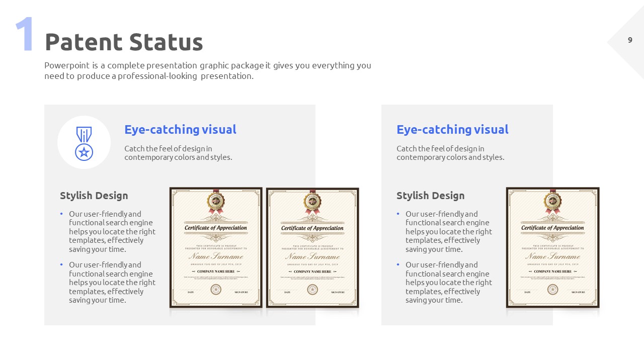The image size is (644, 362).
Task: Click second bullet paragraph in left panel
Action: (x=112, y=283)
